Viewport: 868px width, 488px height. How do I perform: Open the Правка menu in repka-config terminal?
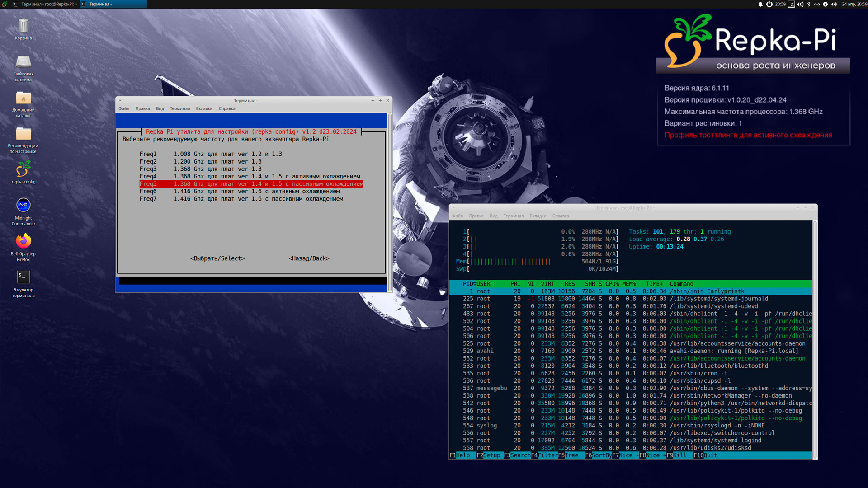click(142, 108)
